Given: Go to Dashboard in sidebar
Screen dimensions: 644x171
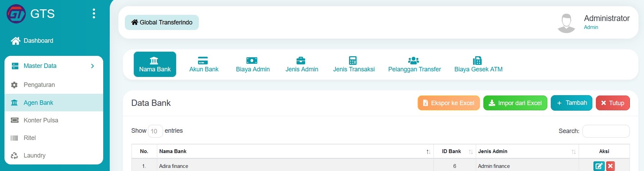Looking at the screenshot, I should [x=32, y=41].
